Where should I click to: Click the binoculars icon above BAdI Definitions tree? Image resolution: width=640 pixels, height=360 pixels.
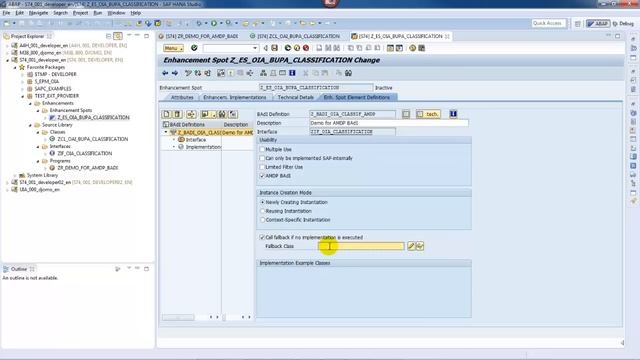222,114
